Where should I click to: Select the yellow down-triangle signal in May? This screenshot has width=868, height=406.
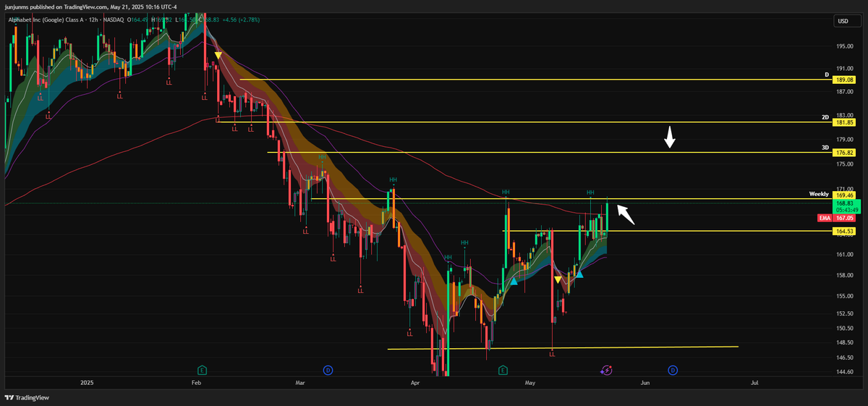click(x=558, y=279)
